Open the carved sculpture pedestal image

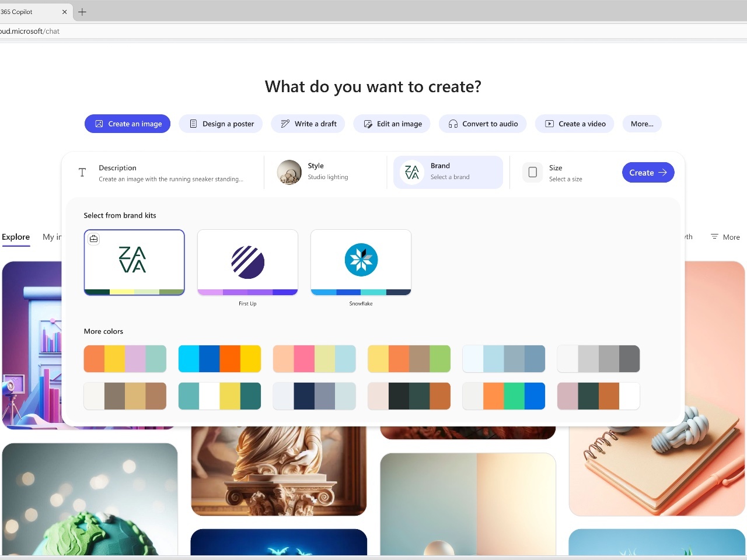pos(279,471)
